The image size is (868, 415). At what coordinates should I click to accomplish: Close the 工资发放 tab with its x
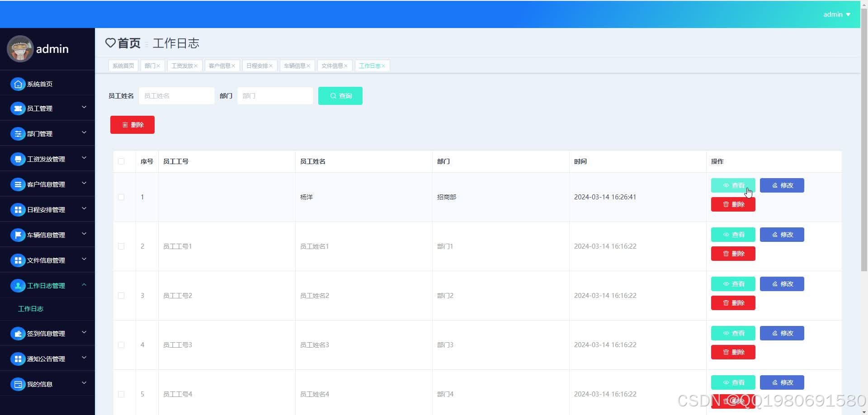(x=196, y=66)
